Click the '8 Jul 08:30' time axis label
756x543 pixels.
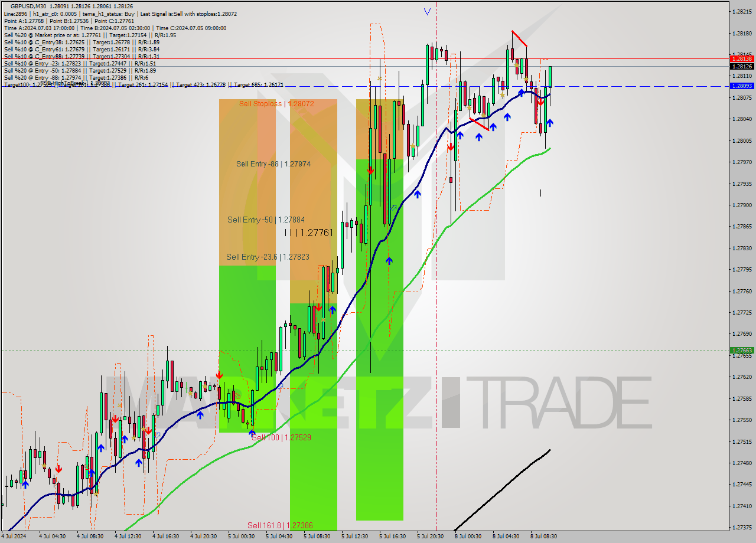tap(543, 537)
